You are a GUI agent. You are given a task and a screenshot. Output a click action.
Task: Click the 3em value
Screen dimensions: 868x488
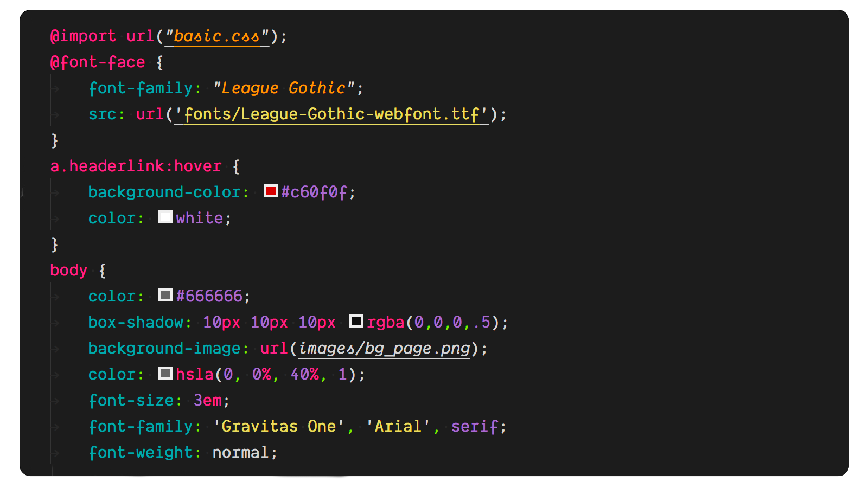click(x=208, y=401)
